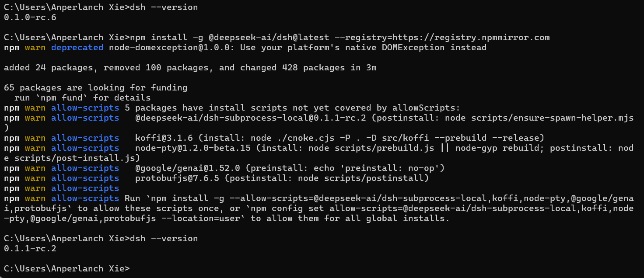Click the 0.1.1-rc.2 version output

(30, 249)
